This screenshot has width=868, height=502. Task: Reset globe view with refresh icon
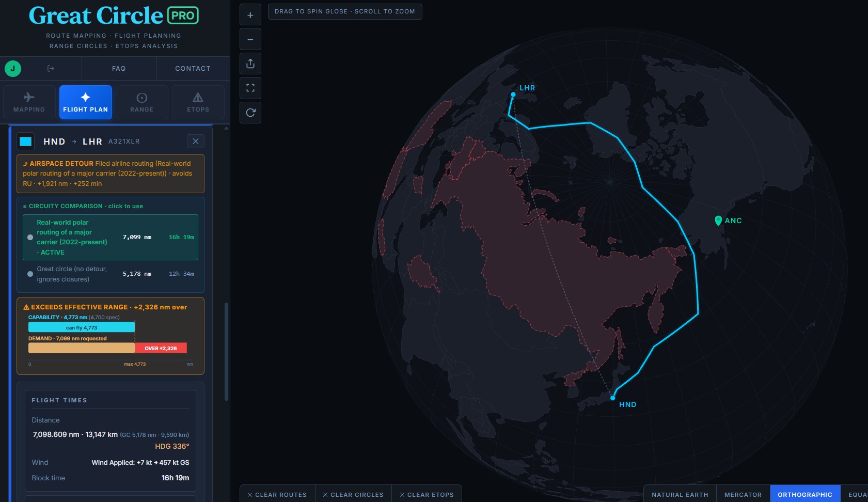(x=250, y=113)
